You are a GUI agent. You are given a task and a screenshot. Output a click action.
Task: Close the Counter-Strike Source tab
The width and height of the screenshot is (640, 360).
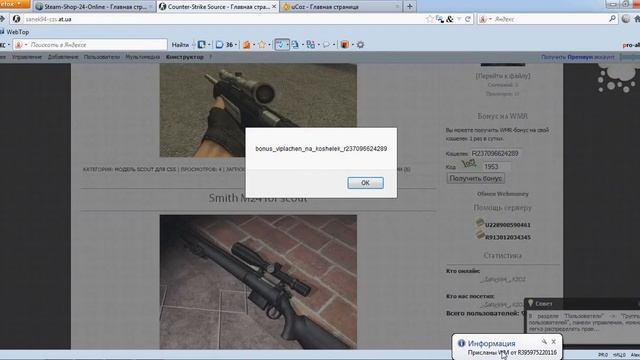[274, 7]
